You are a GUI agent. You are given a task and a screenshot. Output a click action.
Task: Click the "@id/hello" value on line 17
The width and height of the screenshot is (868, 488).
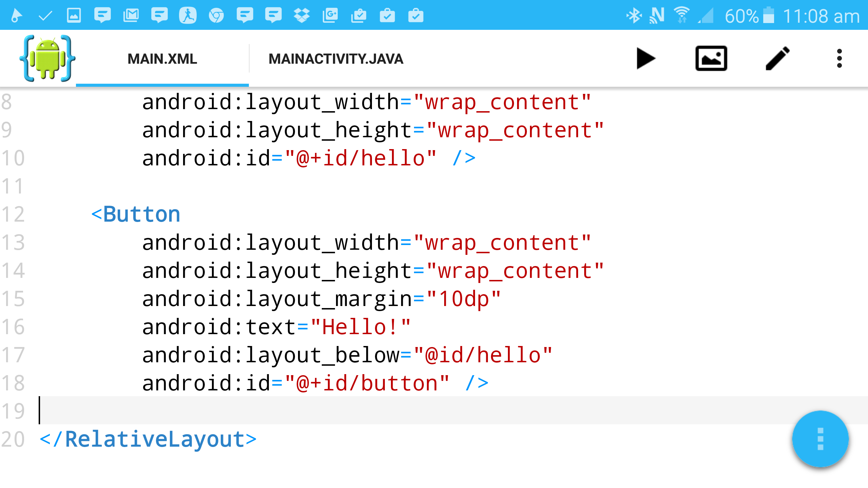coord(483,355)
